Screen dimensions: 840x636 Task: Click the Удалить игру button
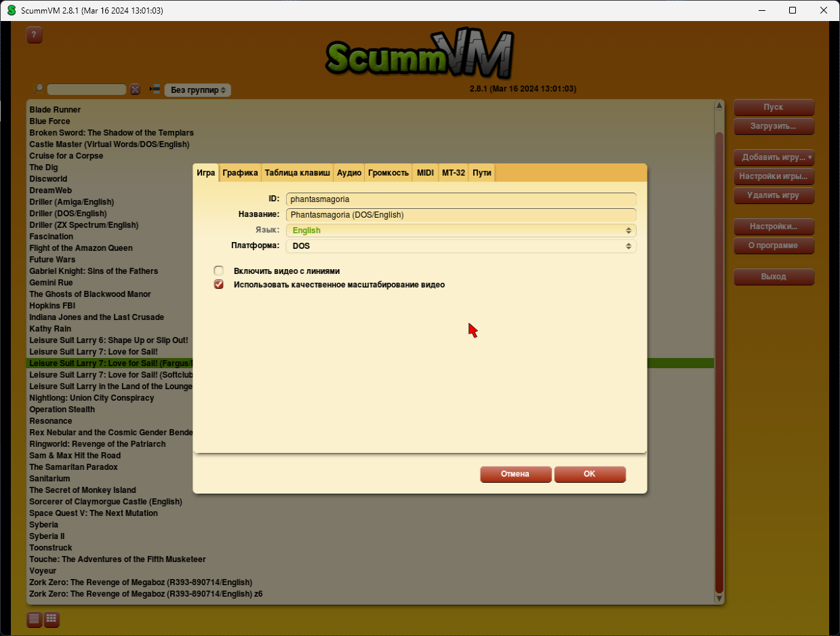click(774, 195)
